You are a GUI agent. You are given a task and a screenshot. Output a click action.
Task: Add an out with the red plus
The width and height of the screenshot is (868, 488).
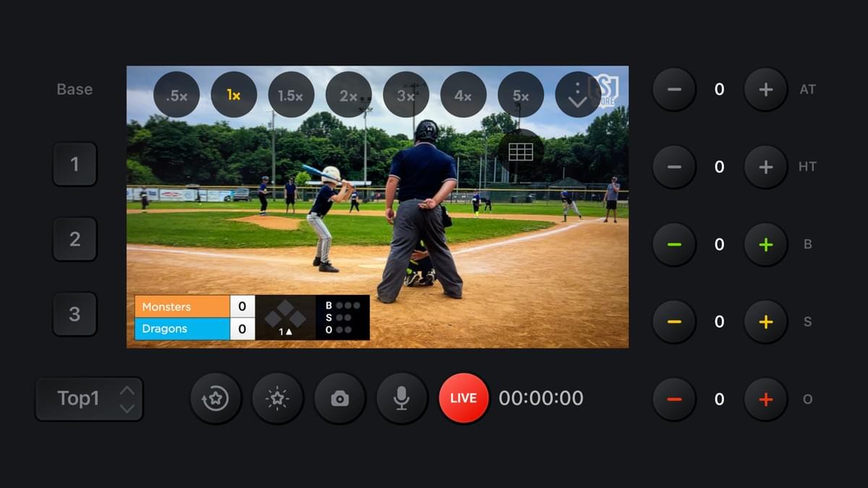click(766, 399)
